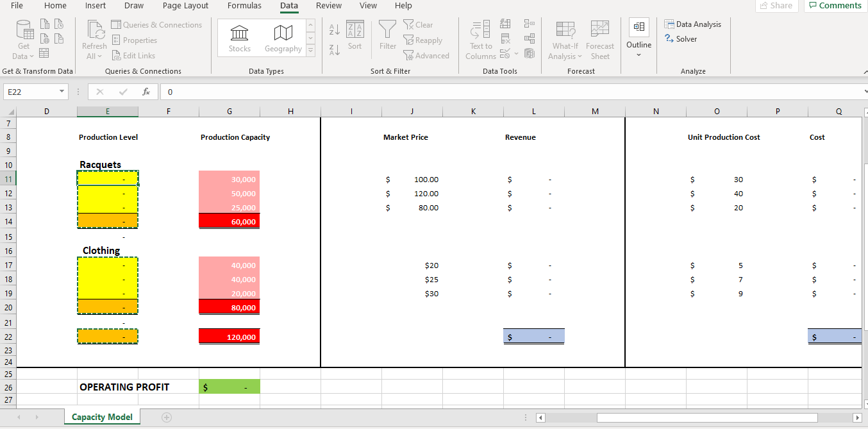Open the What-If Analysis dropdown
The image size is (868, 429).
[565, 41]
